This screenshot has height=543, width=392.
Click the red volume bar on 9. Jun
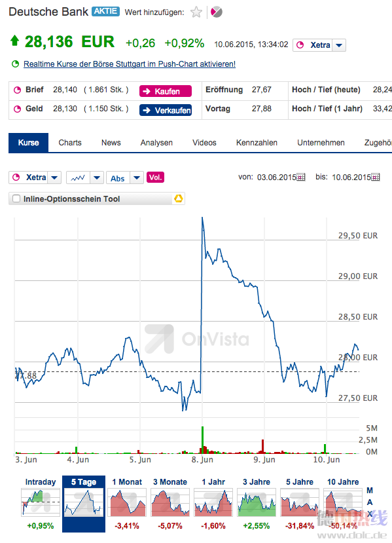263,446
